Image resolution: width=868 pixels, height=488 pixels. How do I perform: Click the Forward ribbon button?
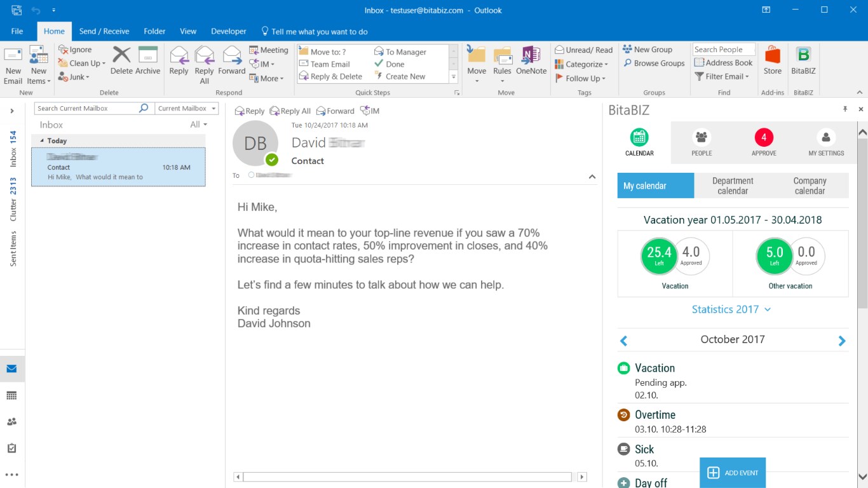pyautogui.click(x=231, y=62)
